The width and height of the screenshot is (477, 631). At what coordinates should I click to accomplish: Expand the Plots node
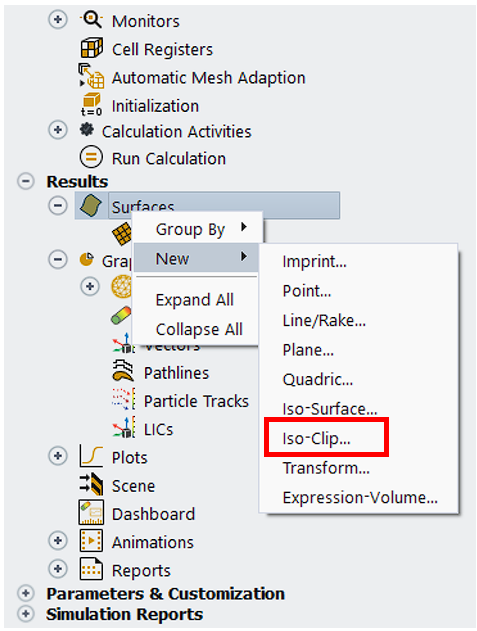coord(58,456)
